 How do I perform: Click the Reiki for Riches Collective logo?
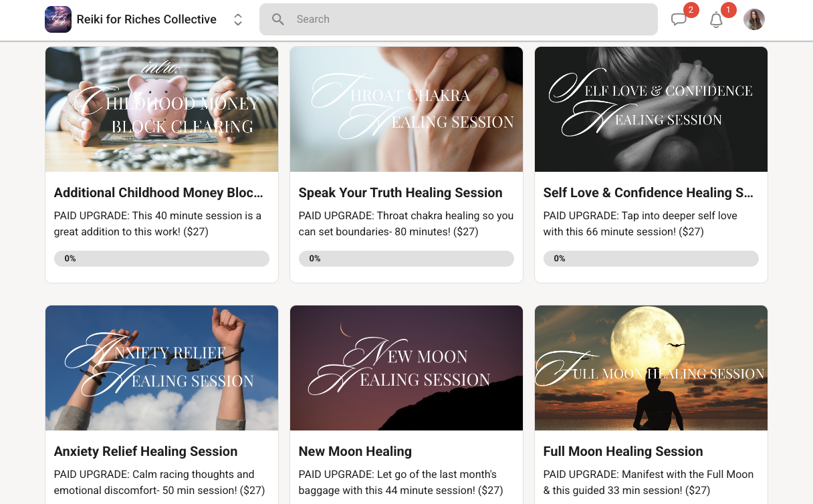tap(58, 19)
